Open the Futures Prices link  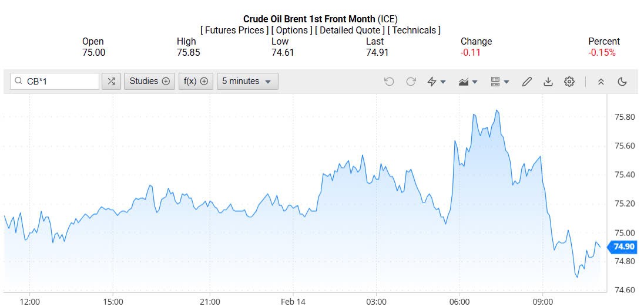234,30
